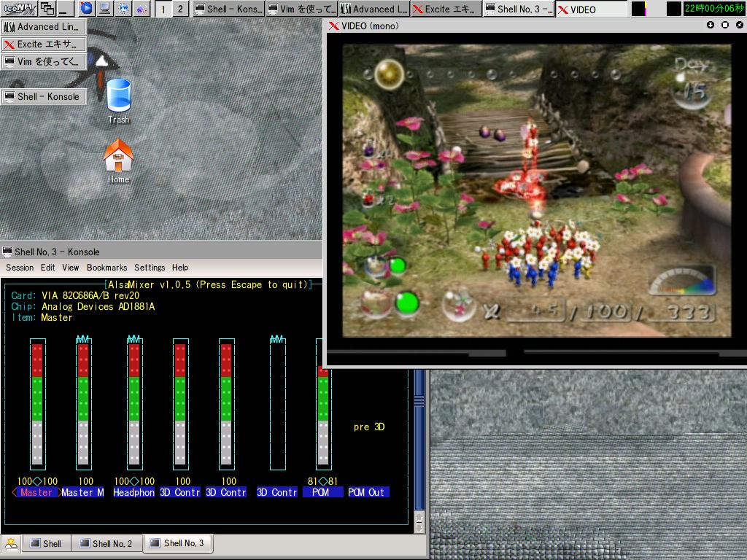Switch to the Shell No. 2 session tab
747x560 pixels.
(x=107, y=544)
